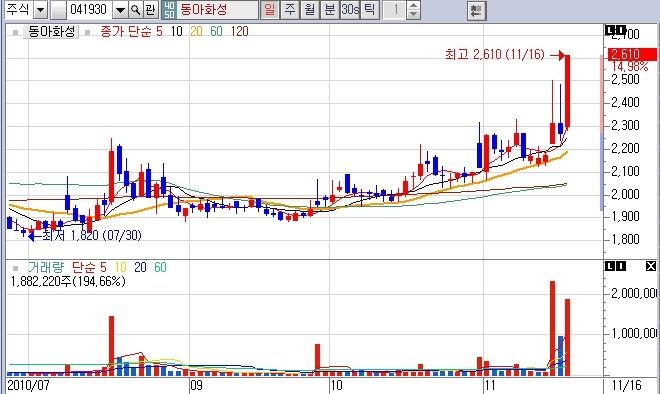Click small square marker before 종가 단순
Viewport: 660px width, 394px height.
coord(88,32)
